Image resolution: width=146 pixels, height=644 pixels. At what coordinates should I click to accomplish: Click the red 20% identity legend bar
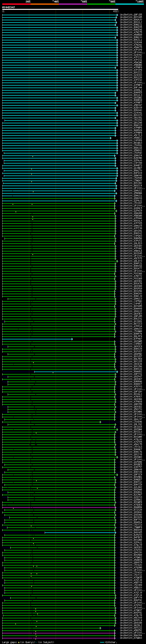(x=16, y=4)
